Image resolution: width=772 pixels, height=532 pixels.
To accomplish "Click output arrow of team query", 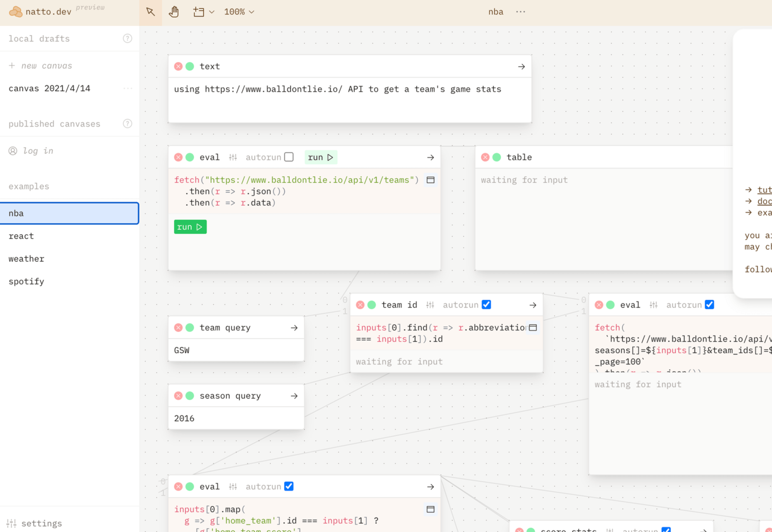I will (294, 328).
